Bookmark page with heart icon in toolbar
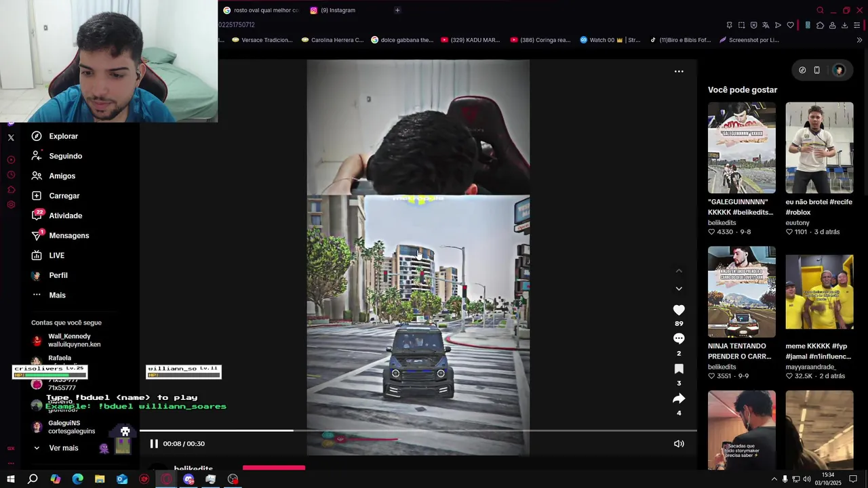The width and height of the screenshot is (868, 488). click(790, 25)
